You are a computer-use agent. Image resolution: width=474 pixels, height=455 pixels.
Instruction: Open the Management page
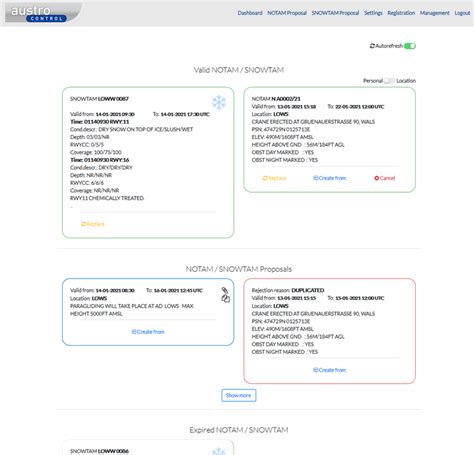(x=434, y=13)
